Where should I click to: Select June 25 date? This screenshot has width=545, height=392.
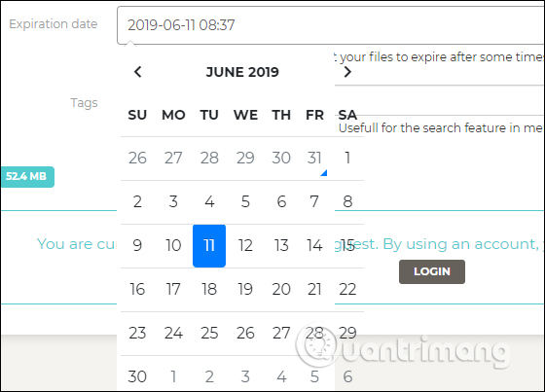coord(209,334)
